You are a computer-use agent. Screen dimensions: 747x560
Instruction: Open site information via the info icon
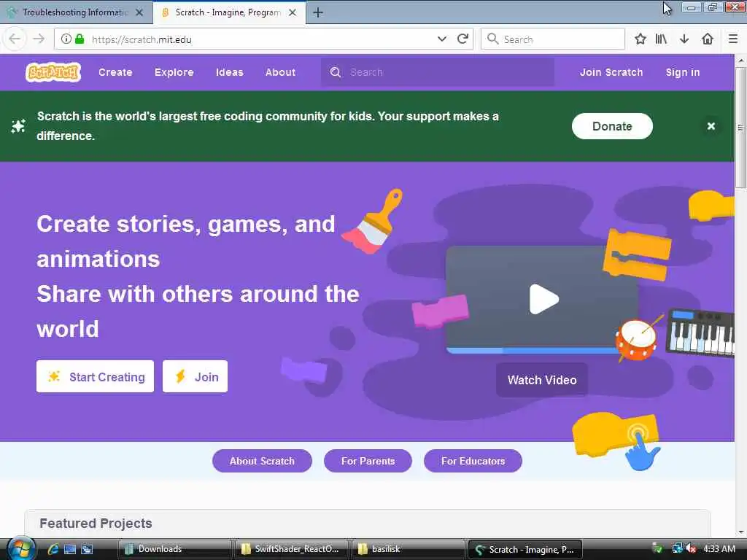pos(66,39)
